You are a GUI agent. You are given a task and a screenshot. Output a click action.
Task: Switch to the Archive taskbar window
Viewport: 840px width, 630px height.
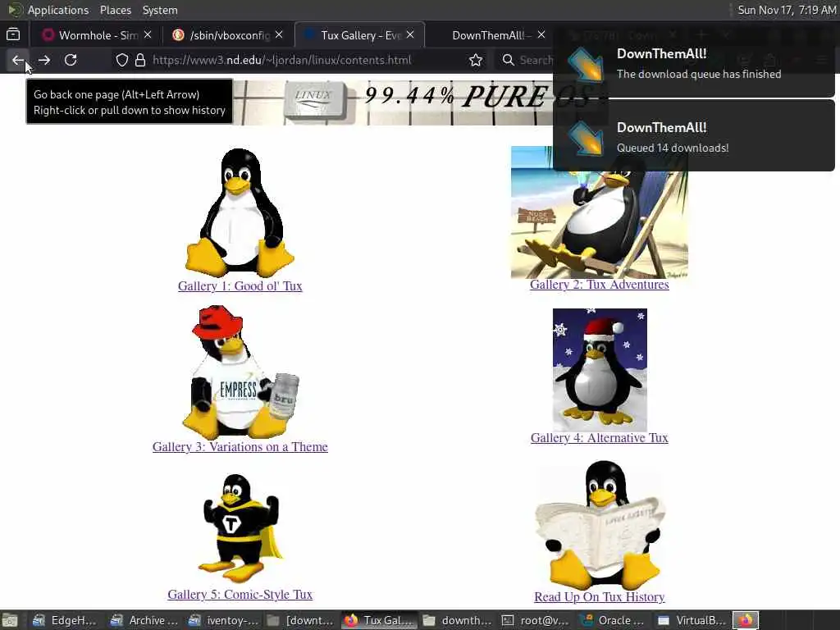point(144,620)
